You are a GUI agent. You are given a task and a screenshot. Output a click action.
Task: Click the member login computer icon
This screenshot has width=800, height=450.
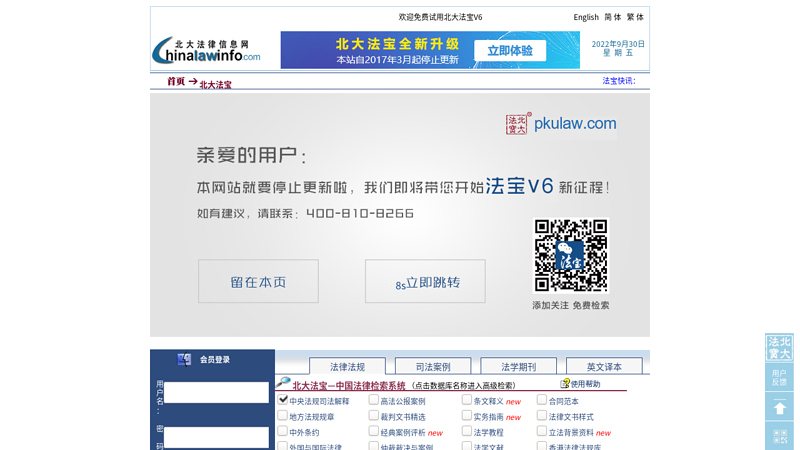pos(184,360)
